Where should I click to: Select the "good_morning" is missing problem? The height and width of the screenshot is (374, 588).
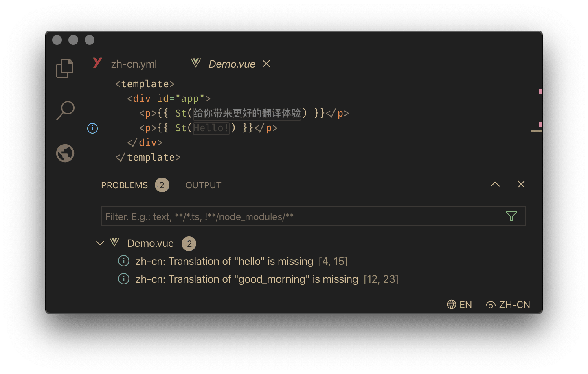click(x=247, y=279)
